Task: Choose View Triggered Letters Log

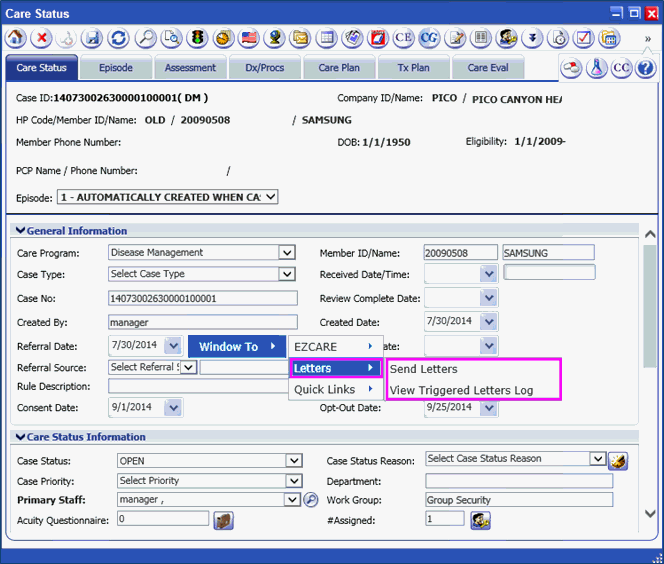Action: [461, 390]
